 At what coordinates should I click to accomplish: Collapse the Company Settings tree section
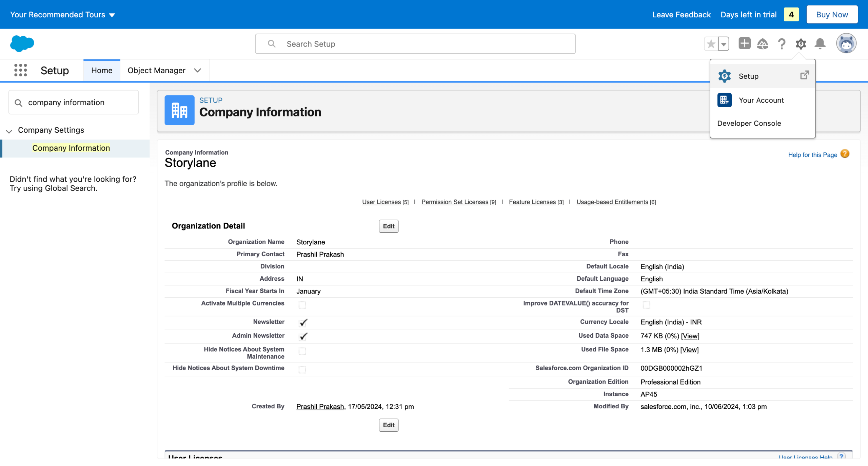[9, 131]
